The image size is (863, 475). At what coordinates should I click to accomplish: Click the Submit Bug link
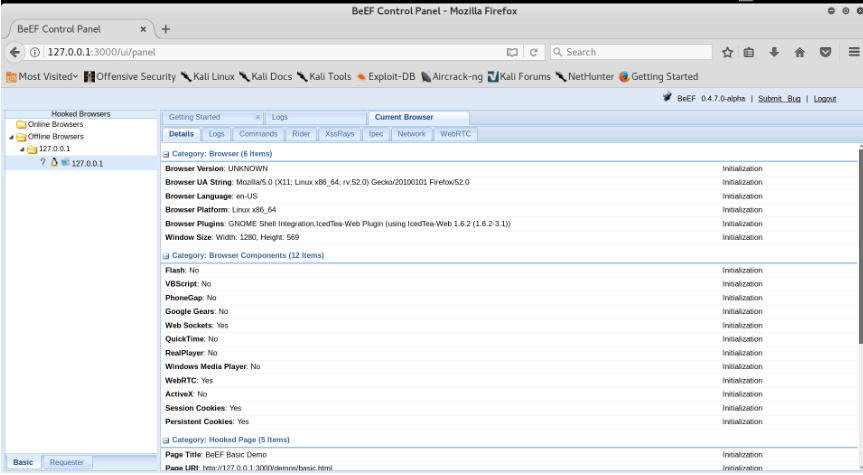(779, 99)
